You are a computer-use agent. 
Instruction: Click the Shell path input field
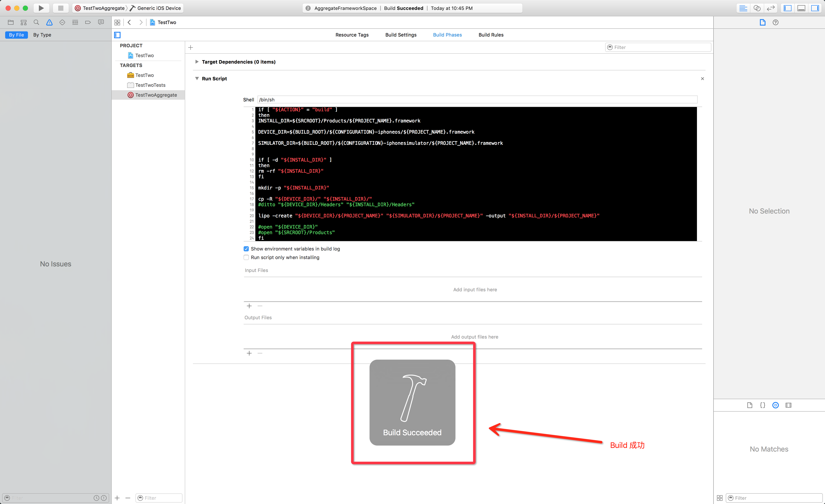point(477,99)
